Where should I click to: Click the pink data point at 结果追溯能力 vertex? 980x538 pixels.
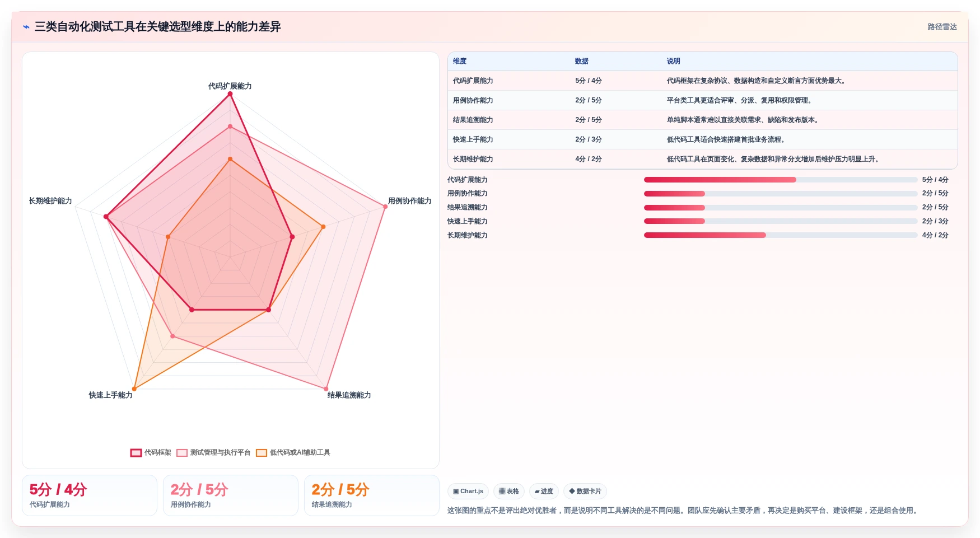pyautogui.click(x=326, y=389)
